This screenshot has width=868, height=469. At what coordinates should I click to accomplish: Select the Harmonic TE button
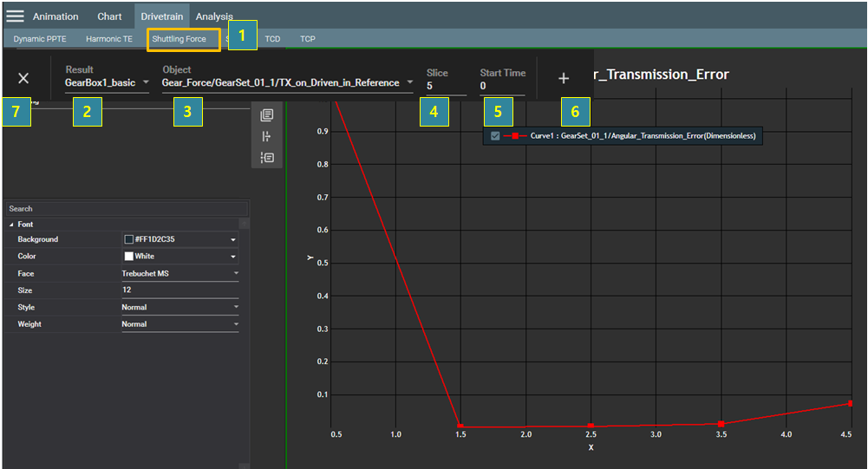click(109, 39)
